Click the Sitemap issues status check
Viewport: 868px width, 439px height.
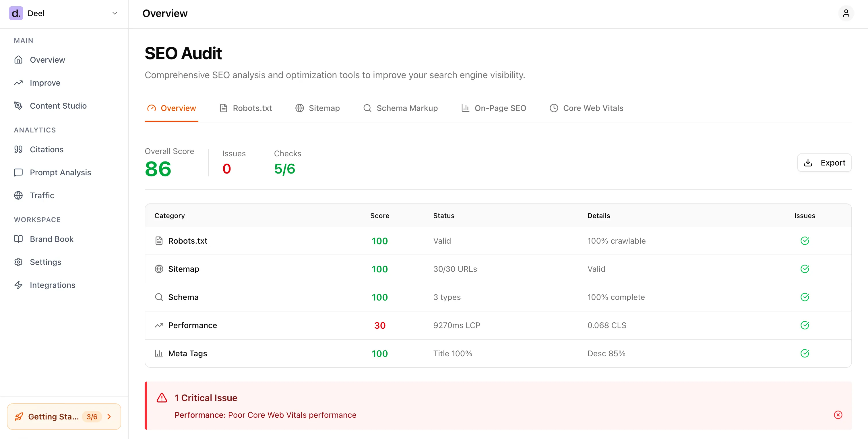pyautogui.click(x=805, y=269)
